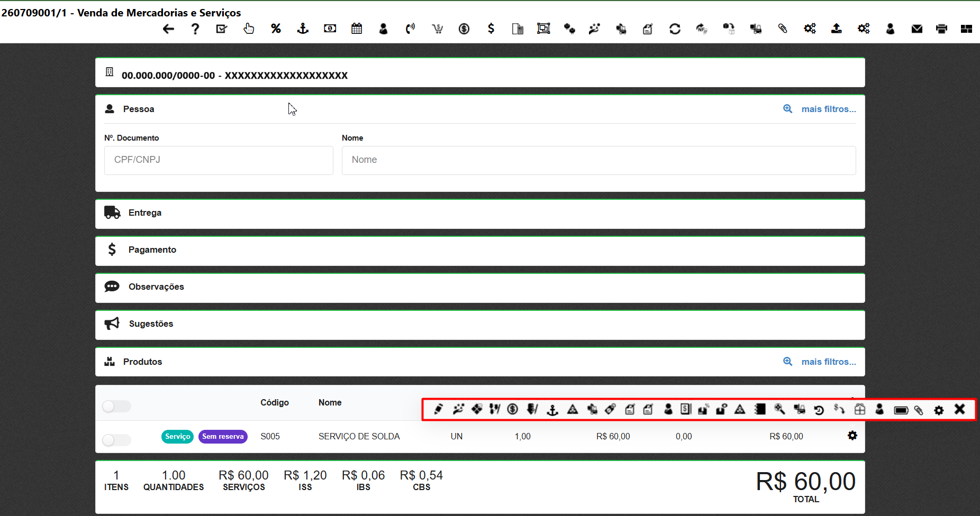Focus the CPF/CNPJ document field
The height and width of the screenshot is (516, 980).
click(x=219, y=160)
